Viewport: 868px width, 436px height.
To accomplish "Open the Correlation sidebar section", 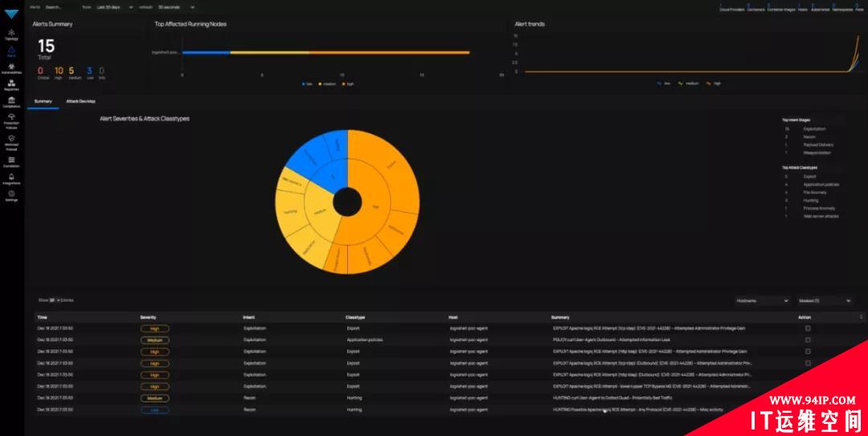I will coord(11,161).
